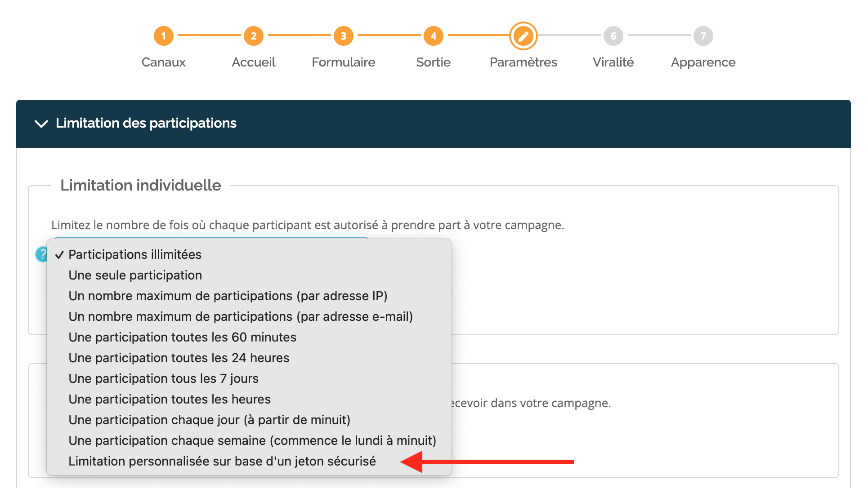This screenshot has width=868, height=488.
Task: Select Une participation tous les 7 jours
Action: tap(249, 378)
